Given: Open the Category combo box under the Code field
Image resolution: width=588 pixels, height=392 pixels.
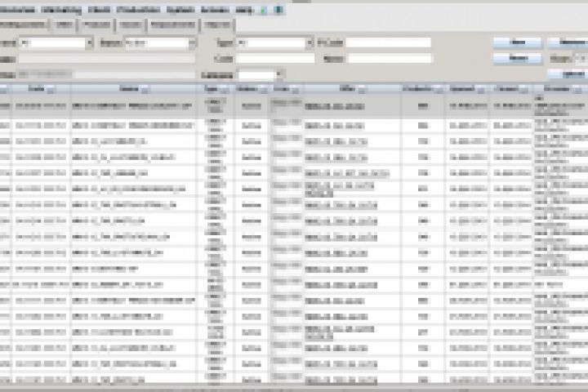Looking at the screenshot, I should [x=261, y=75].
